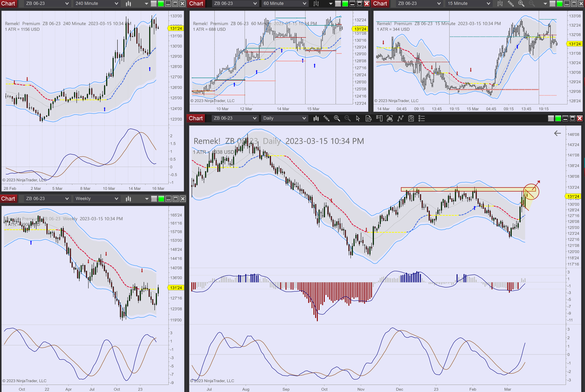Toggle gray interval link button on Daily chart
585x392 pixels.
[x=551, y=118]
